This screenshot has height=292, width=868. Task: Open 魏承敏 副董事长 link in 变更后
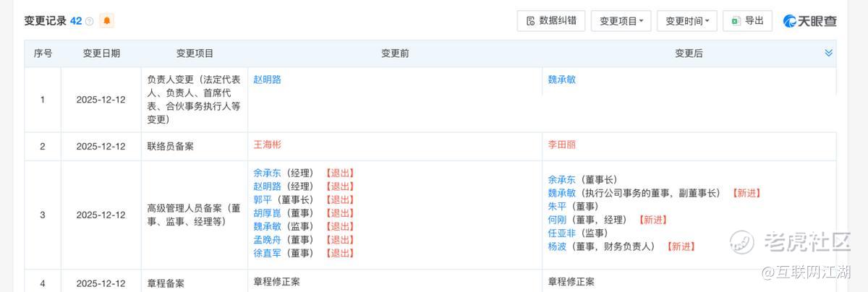tap(562, 193)
